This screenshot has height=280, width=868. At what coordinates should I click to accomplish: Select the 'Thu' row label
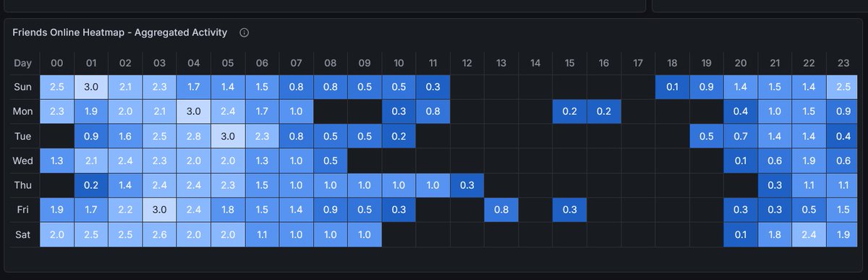point(23,185)
